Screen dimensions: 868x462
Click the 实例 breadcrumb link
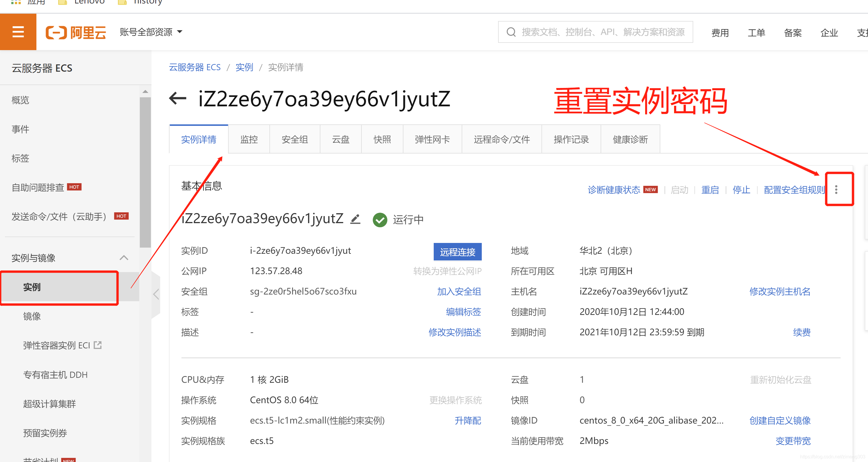click(244, 67)
